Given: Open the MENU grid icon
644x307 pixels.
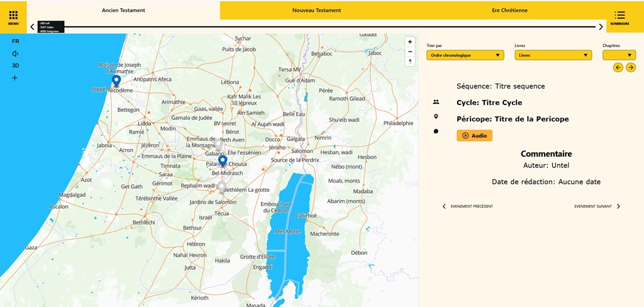Looking at the screenshot, I should pos(13,16).
